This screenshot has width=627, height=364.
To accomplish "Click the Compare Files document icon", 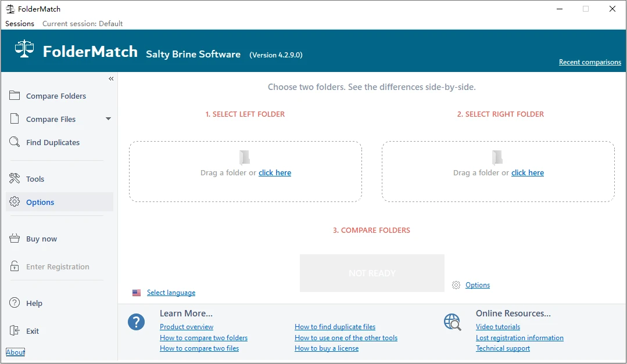I will (x=15, y=118).
